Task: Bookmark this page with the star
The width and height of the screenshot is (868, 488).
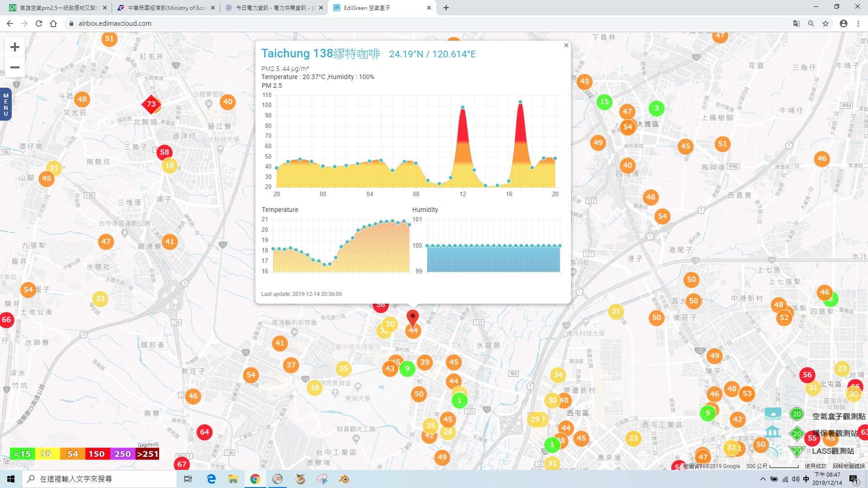Action: [x=826, y=23]
